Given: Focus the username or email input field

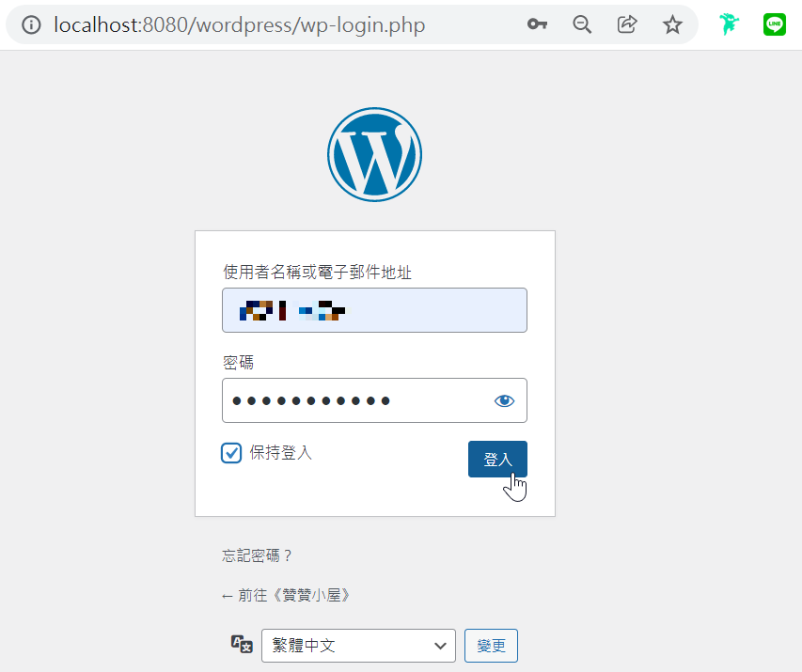Looking at the screenshot, I should tap(374, 310).
